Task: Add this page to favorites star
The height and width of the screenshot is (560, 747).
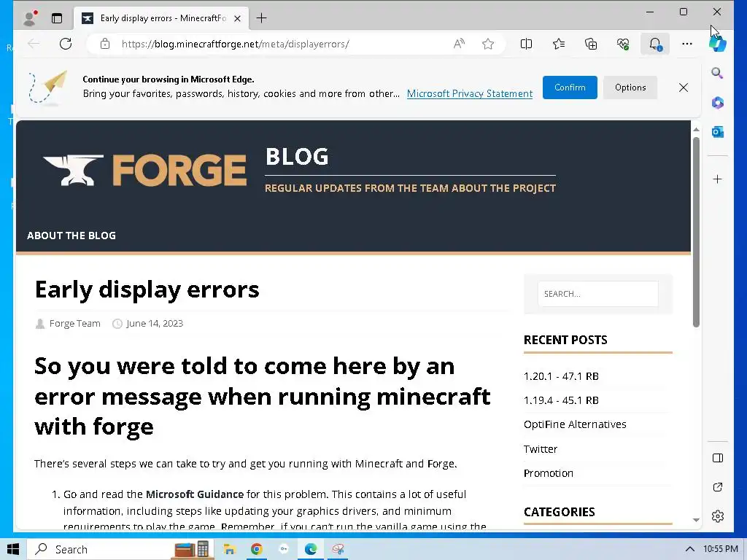Action: click(488, 44)
